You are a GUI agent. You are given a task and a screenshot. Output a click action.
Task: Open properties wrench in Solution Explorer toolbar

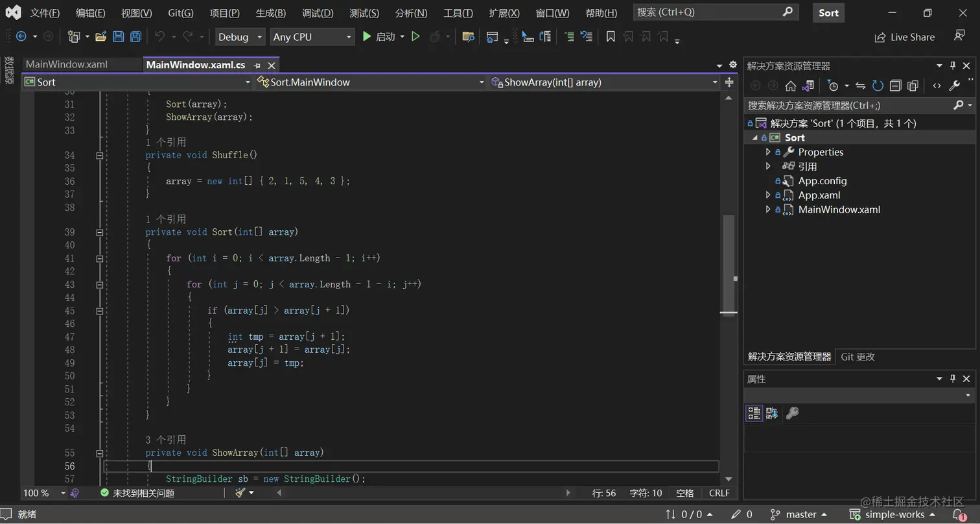coord(954,86)
